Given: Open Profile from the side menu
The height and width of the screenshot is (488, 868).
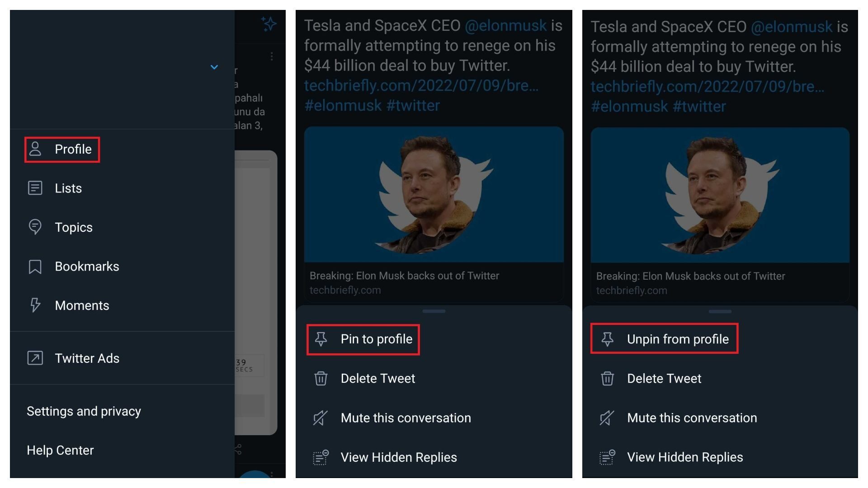Looking at the screenshot, I should [x=62, y=149].
